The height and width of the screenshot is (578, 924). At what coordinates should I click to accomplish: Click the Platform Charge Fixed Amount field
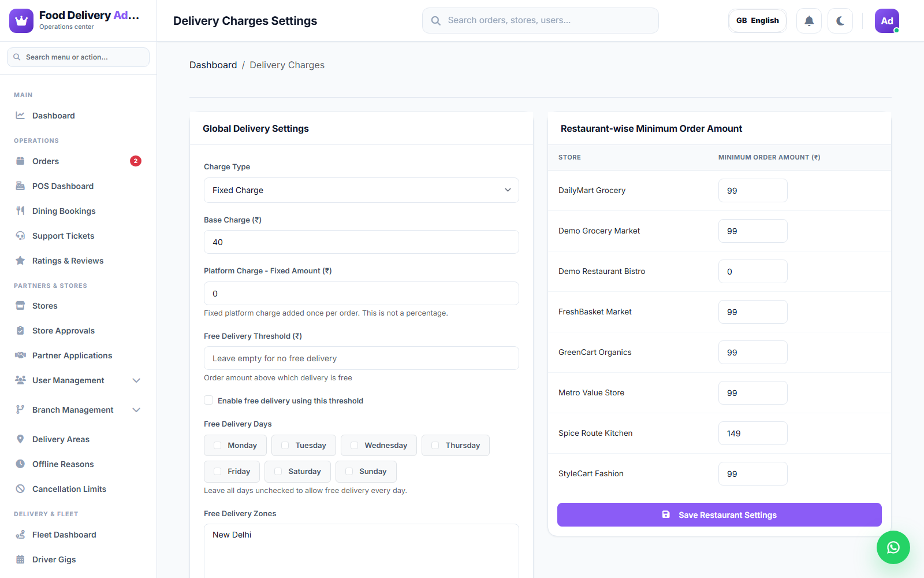[x=362, y=294]
